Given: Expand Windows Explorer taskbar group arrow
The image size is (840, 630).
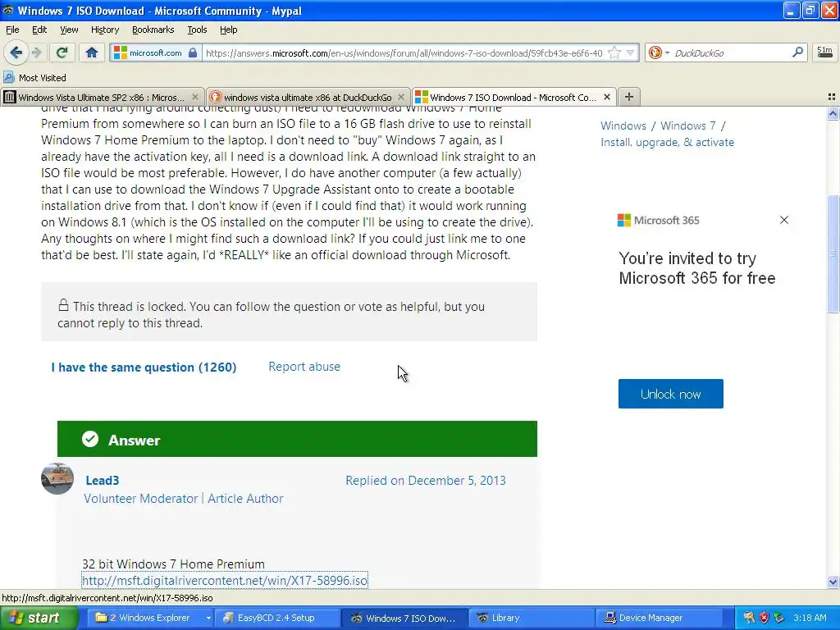Looking at the screenshot, I should click(208, 619).
